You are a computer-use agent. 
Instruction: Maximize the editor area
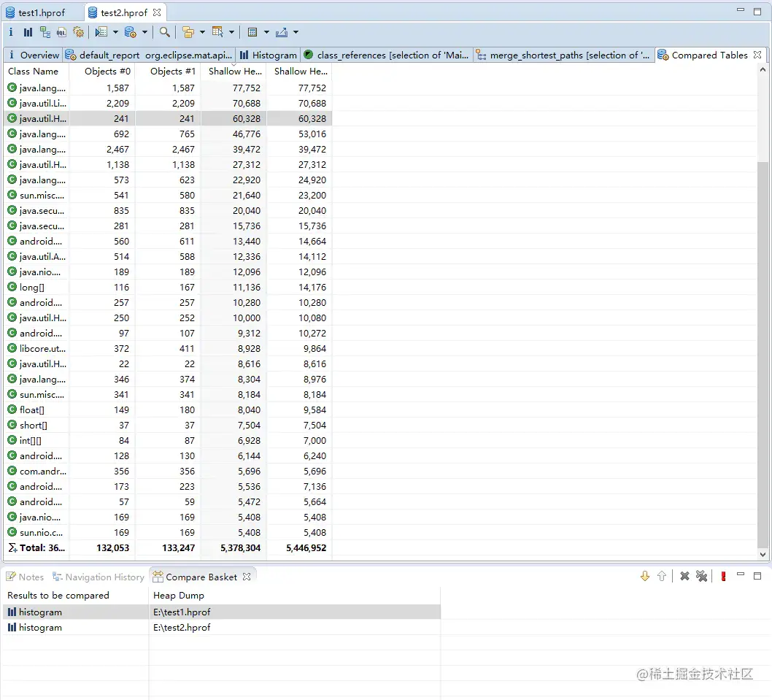pyautogui.click(x=757, y=12)
